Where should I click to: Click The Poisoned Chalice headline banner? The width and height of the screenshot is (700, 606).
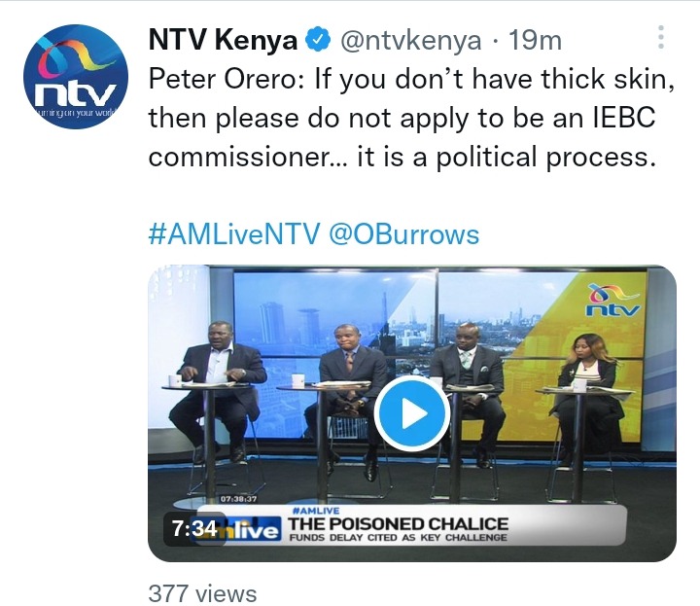coord(399,524)
